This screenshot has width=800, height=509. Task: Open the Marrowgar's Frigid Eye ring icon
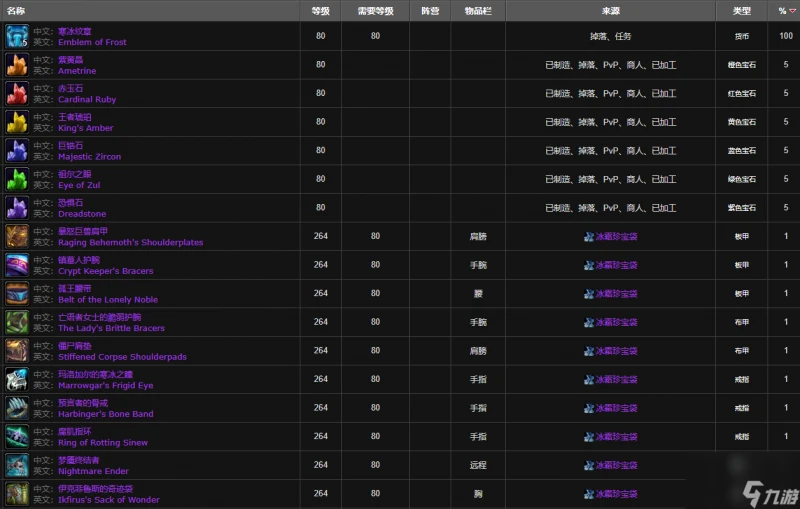pos(17,379)
